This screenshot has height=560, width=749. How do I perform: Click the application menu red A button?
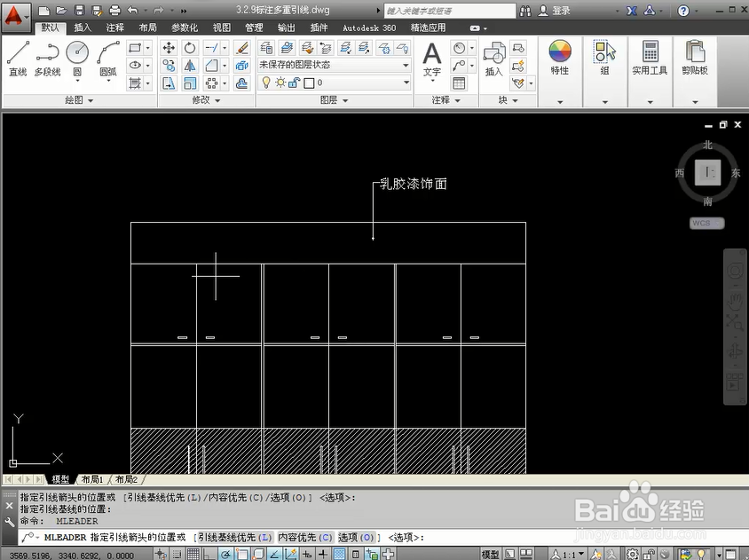pos(15,16)
